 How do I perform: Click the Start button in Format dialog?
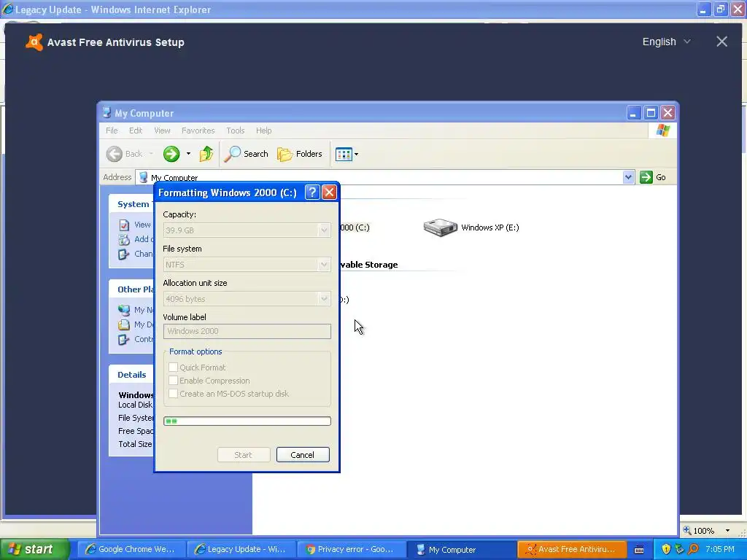tap(244, 455)
